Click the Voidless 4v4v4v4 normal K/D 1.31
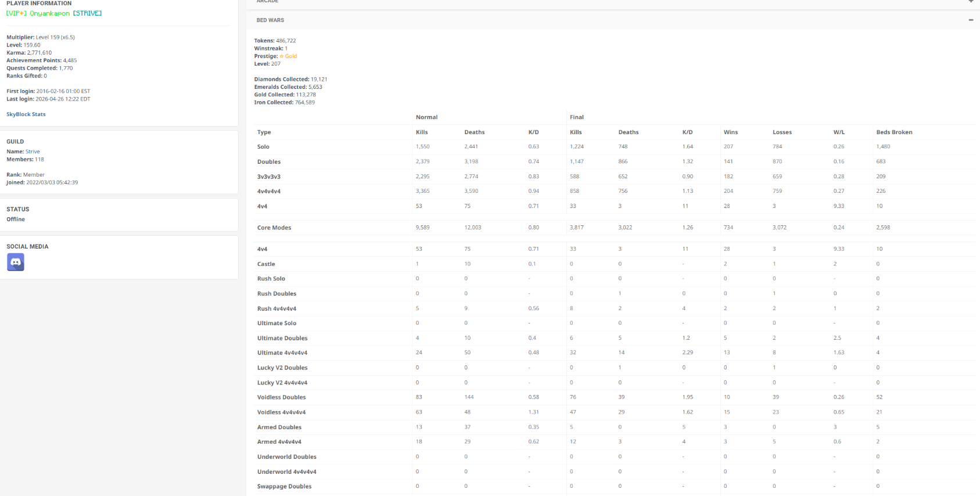The image size is (980, 496). point(534,412)
